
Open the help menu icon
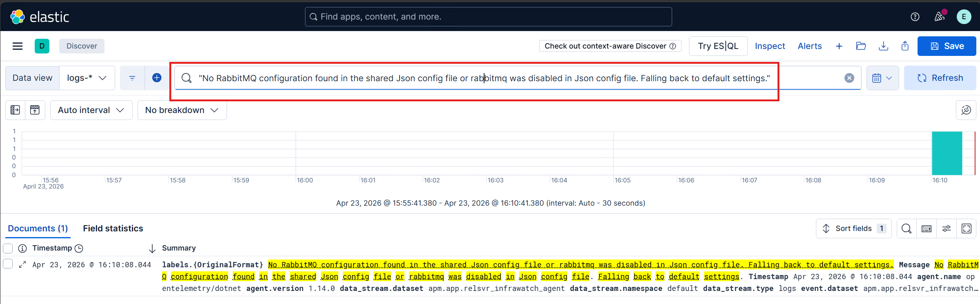click(x=915, y=17)
